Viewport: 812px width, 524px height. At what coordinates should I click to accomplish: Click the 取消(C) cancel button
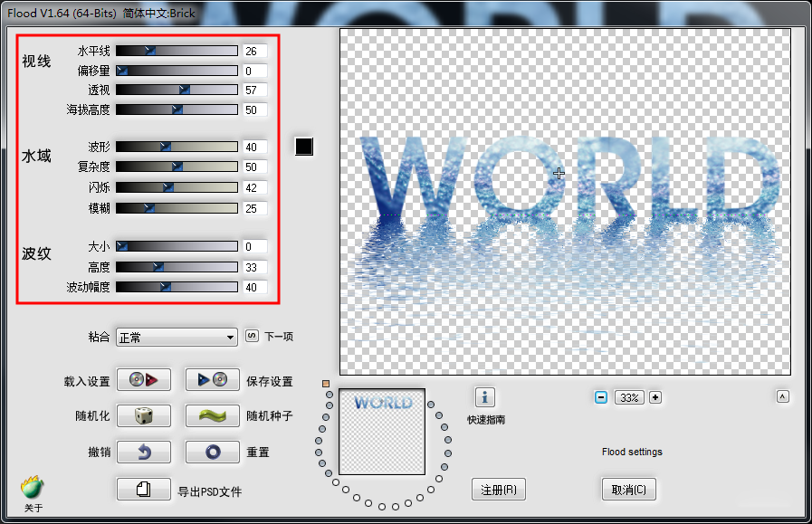coord(628,490)
